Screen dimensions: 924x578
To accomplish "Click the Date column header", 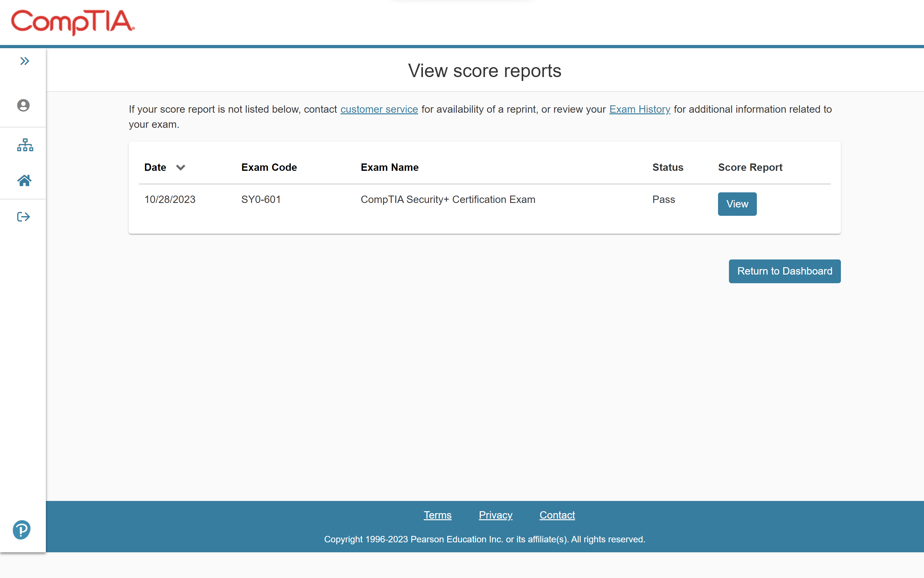I will tap(155, 167).
